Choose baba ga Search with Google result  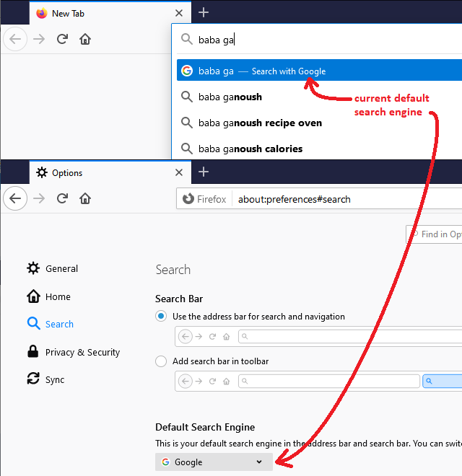click(319, 71)
